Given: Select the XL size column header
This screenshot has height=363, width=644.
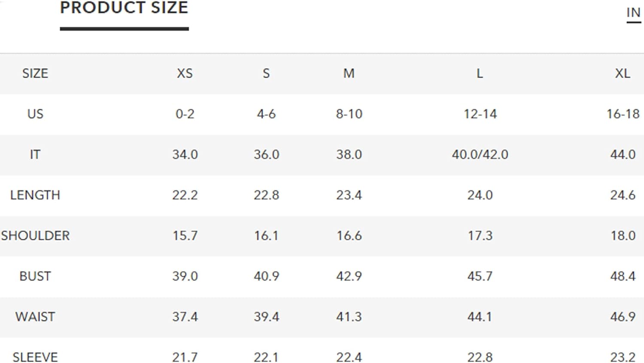Looking at the screenshot, I should 623,73.
